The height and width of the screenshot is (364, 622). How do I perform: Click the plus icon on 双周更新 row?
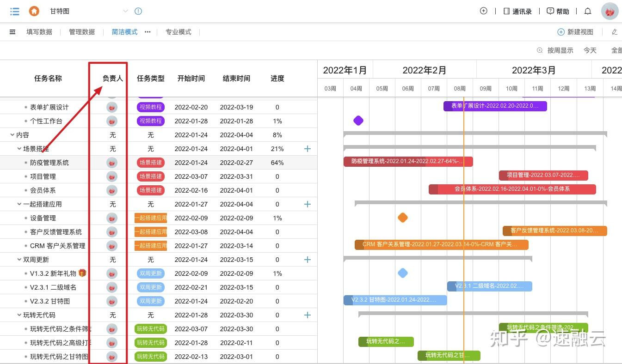[307, 260]
